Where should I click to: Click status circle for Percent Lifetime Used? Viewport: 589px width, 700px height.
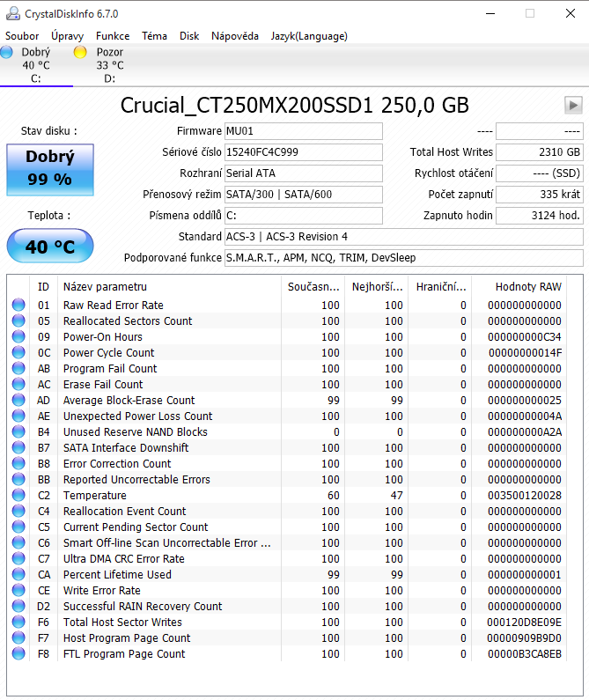click(18, 575)
